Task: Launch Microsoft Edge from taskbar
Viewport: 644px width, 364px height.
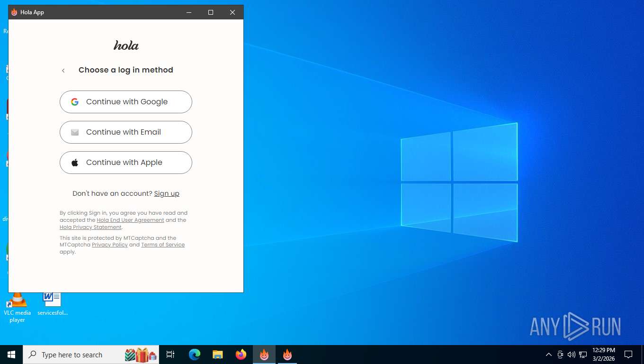Action: (195, 355)
